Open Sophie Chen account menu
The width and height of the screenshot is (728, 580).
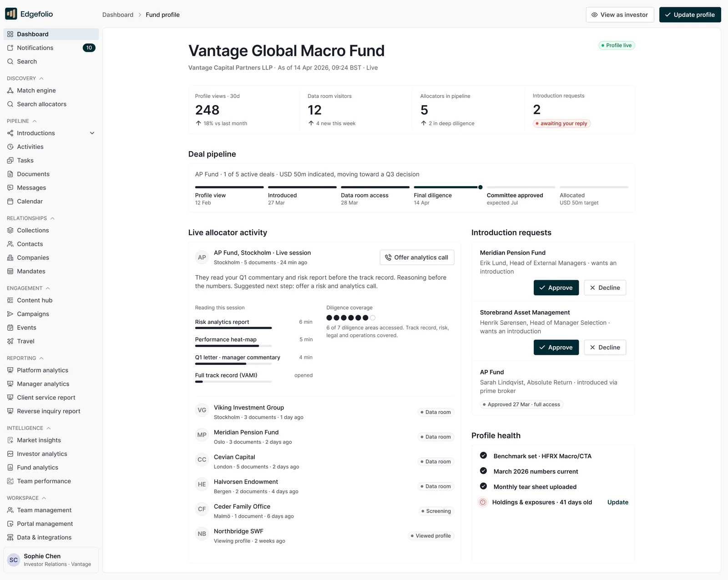[x=51, y=560]
